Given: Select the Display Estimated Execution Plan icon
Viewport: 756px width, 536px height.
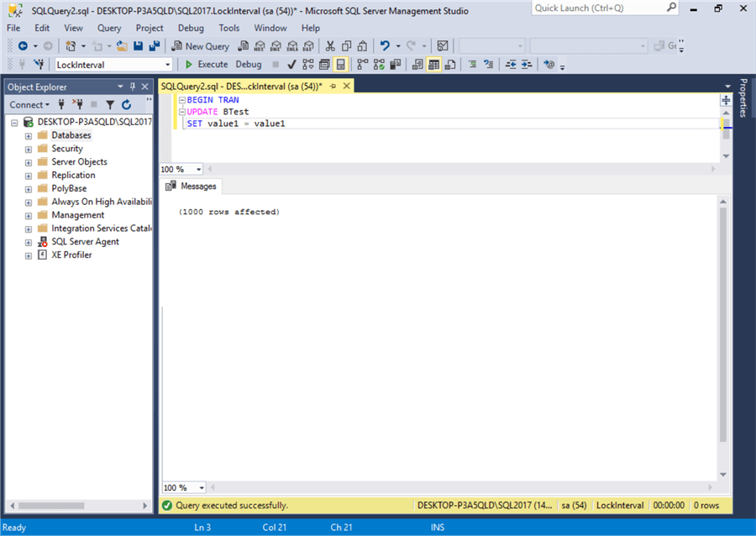Looking at the screenshot, I should pos(307,64).
